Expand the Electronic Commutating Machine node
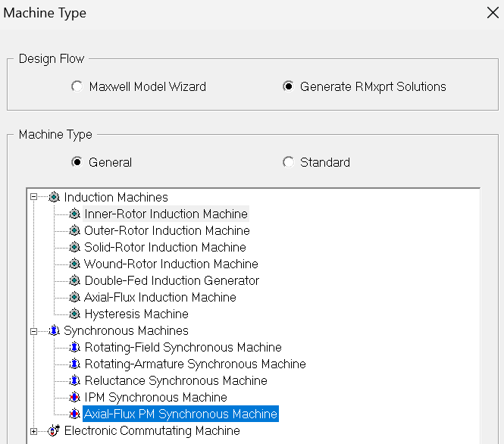504x444 pixels. click(33, 431)
